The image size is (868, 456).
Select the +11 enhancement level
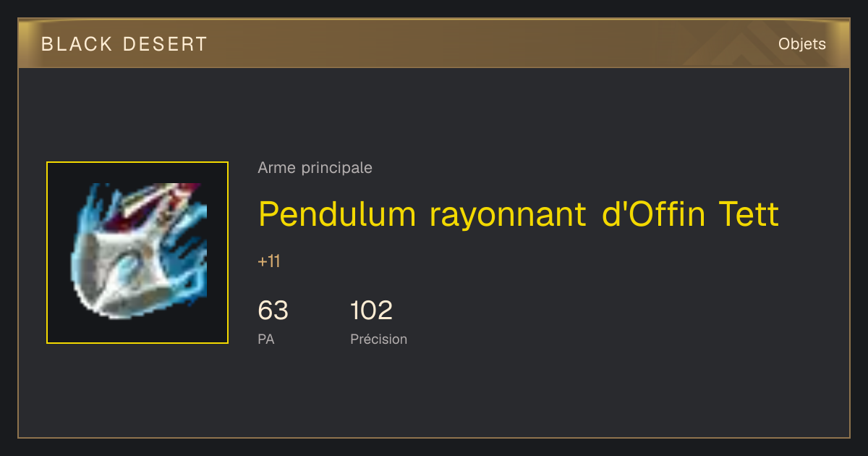point(268,261)
